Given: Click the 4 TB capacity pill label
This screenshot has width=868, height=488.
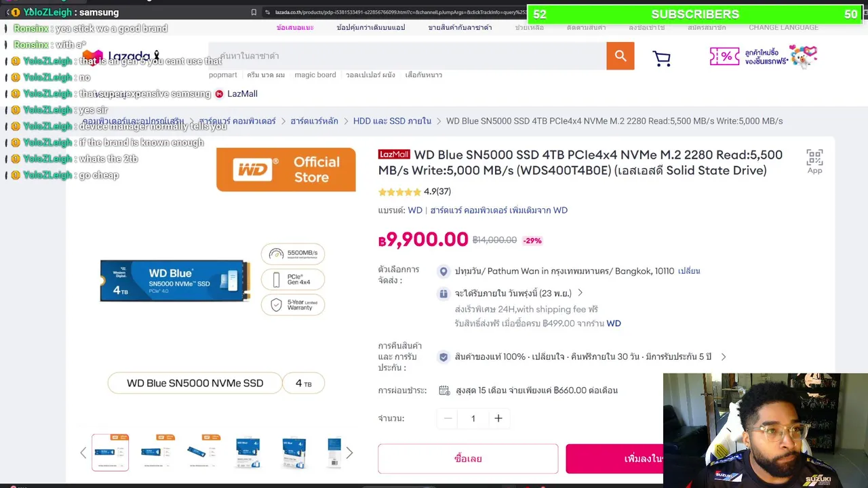Looking at the screenshot, I should tap(303, 384).
